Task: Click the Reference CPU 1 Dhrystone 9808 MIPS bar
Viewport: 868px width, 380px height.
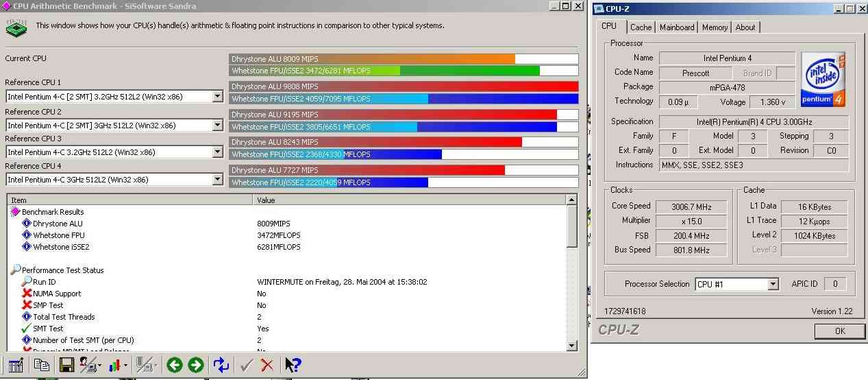Action: [404, 86]
